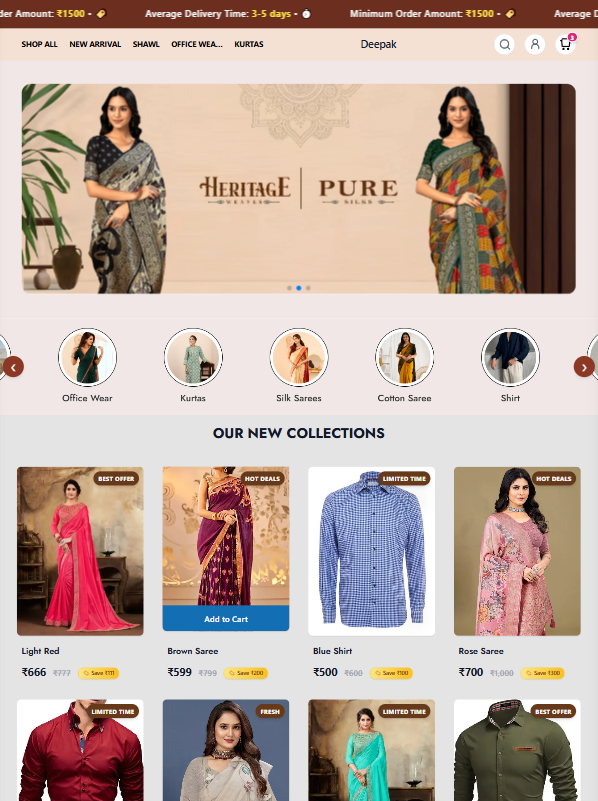Open the shopping cart icon
The width and height of the screenshot is (598, 801).
point(565,44)
